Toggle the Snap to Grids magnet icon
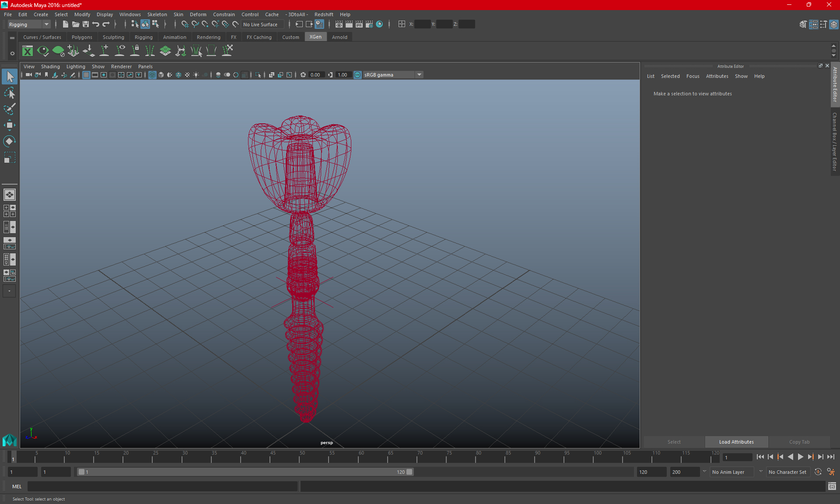Screen dimensions: 840x504 185,24
